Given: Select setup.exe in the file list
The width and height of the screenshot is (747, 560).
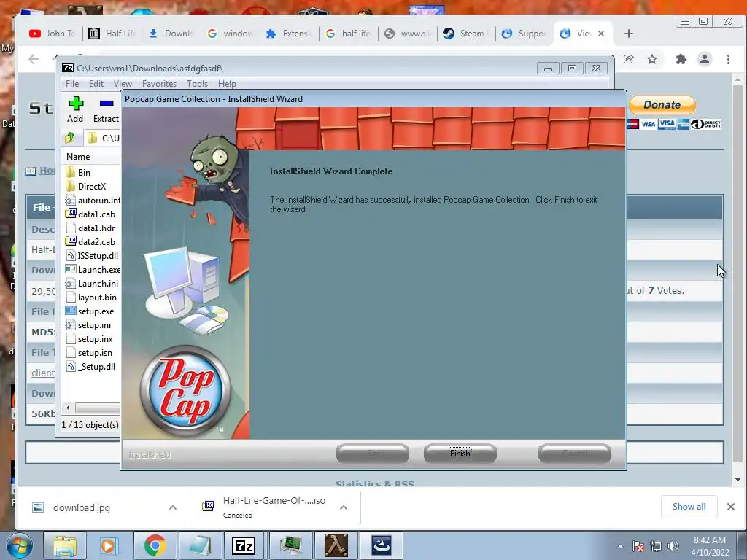Looking at the screenshot, I should coord(91,311).
